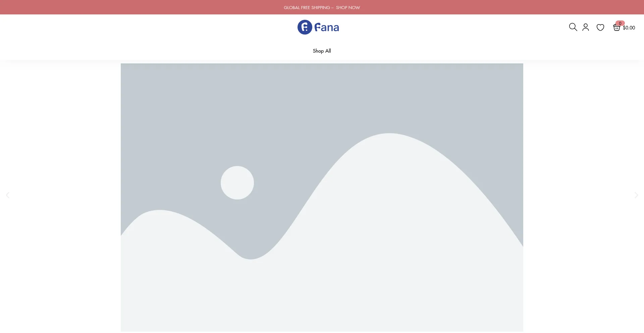Viewport: 644px width, 333px height.
Task: Click the user account icon
Action: tap(586, 27)
